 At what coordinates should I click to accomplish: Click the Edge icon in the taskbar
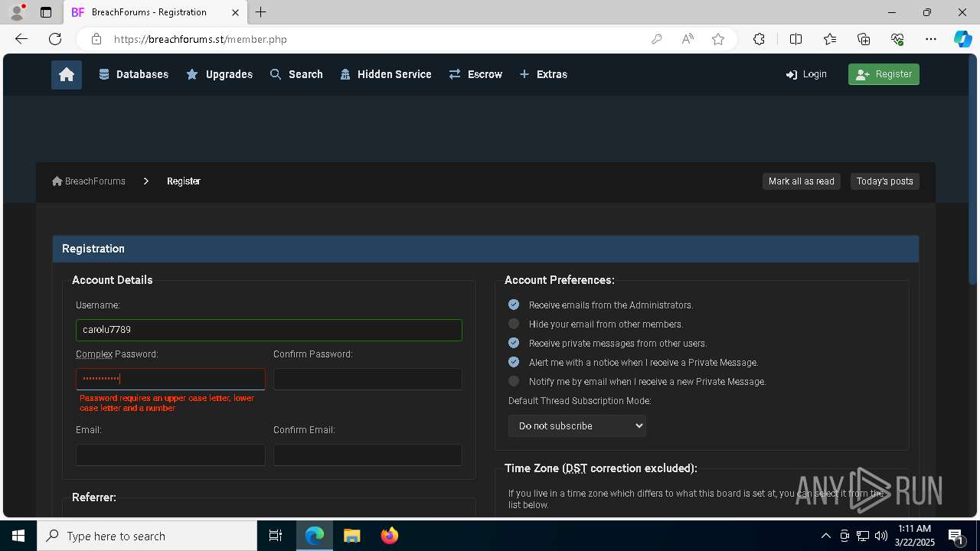(315, 536)
